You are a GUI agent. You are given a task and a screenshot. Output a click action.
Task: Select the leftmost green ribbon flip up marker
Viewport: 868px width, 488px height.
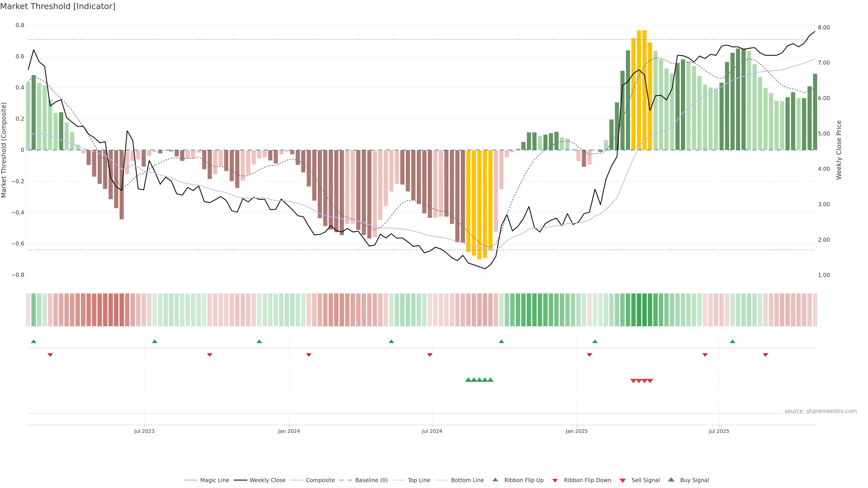[34, 342]
